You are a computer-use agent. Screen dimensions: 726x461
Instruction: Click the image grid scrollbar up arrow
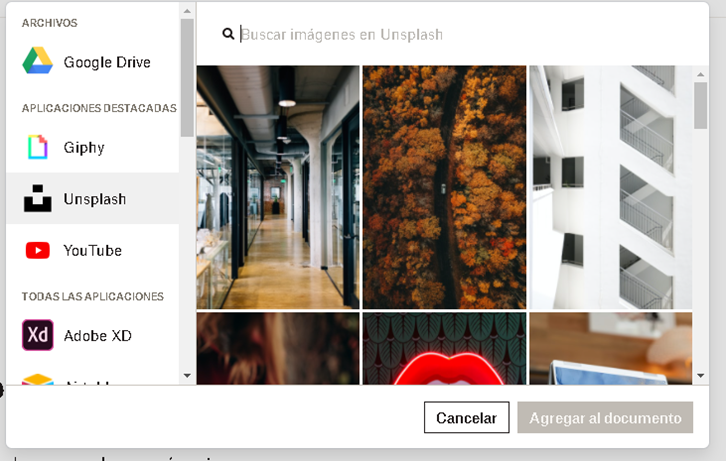[700, 74]
